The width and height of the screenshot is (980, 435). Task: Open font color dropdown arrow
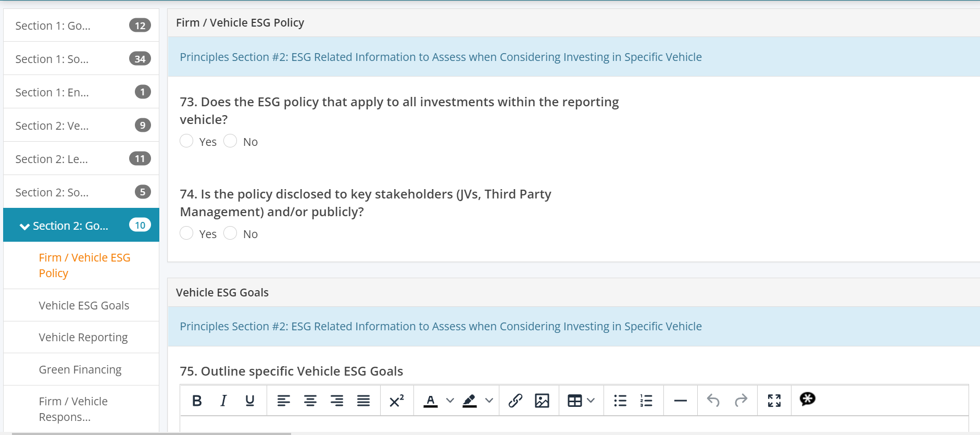450,401
